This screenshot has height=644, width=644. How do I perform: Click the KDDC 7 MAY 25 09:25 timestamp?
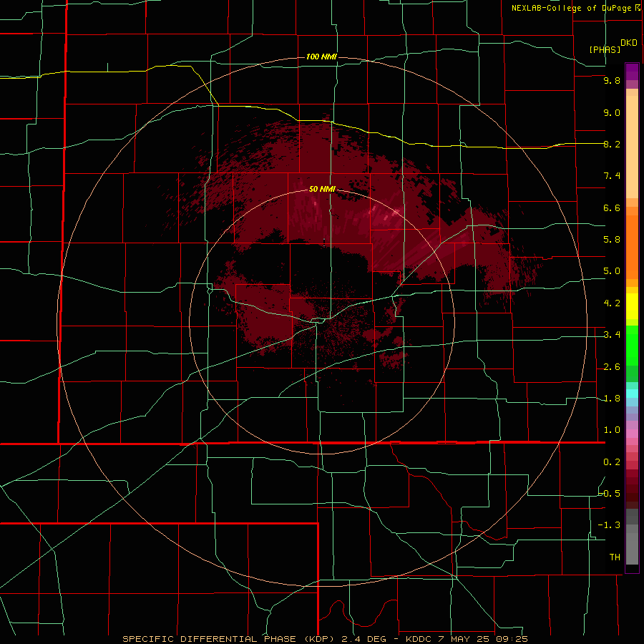(467, 639)
